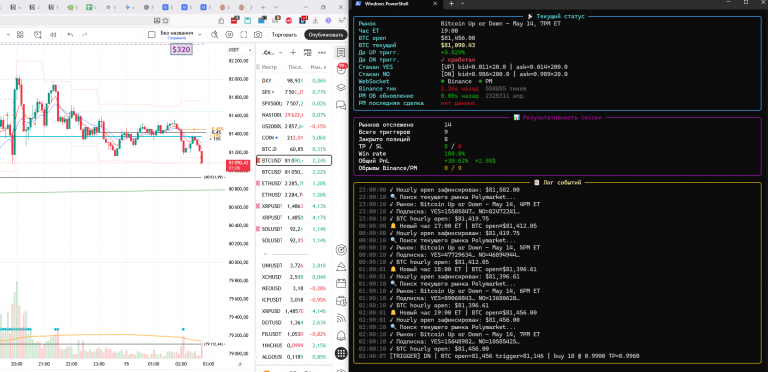The width and height of the screenshot is (768, 372).
Task: Sort watchlist by Изм. column header
Action: [x=317, y=67]
